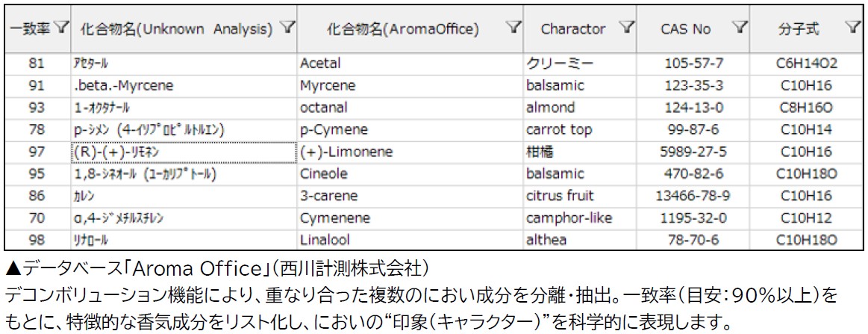Select CAS number 5989-27-5 cell
Viewport: 868px width, 334px height.
point(693,152)
